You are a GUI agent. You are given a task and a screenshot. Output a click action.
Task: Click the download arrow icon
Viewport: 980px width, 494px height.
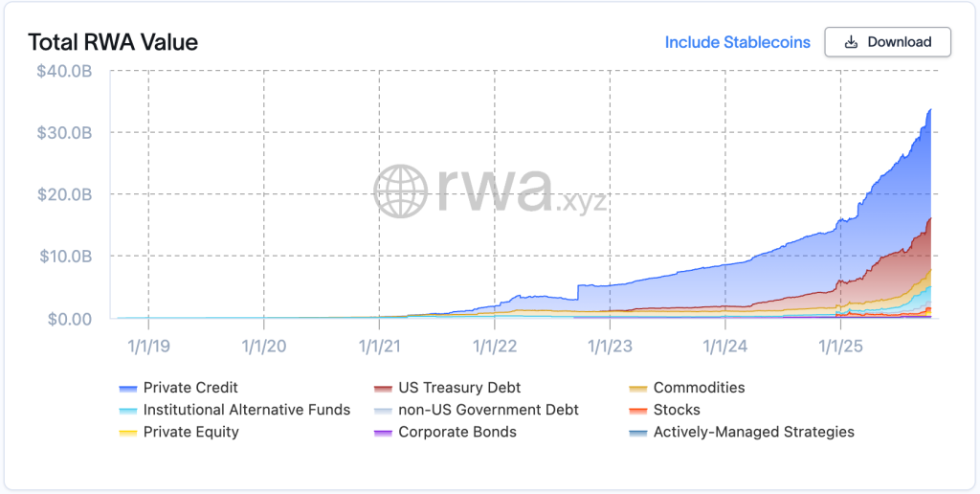click(x=851, y=42)
